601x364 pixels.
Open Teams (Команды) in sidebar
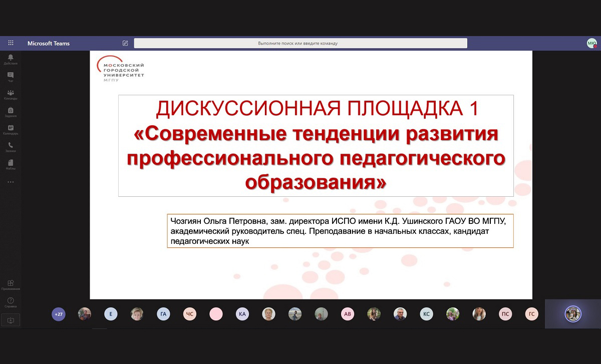[x=11, y=94]
